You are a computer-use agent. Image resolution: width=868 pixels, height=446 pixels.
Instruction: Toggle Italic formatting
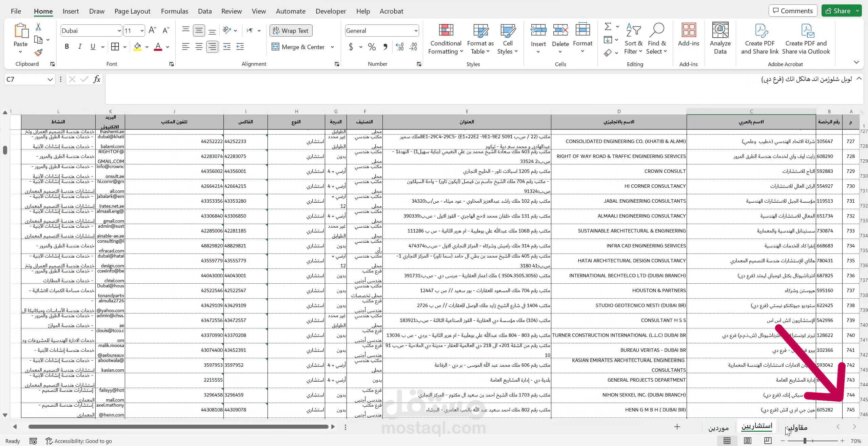click(x=80, y=47)
